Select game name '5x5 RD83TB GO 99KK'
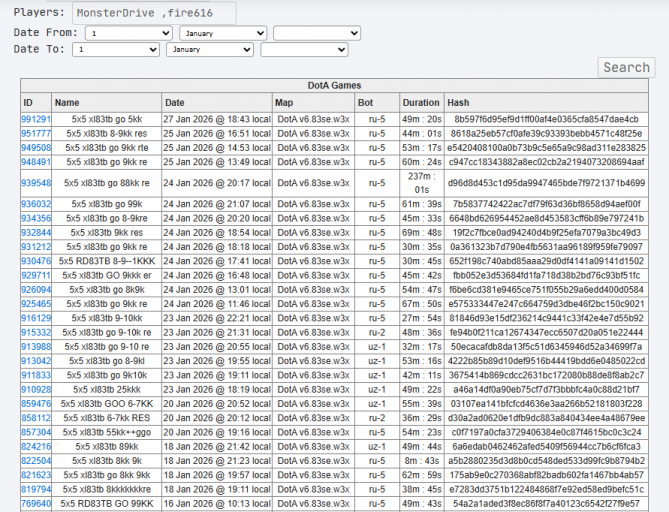Image resolution: width=669 pixels, height=512 pixels. click(107, 504)
